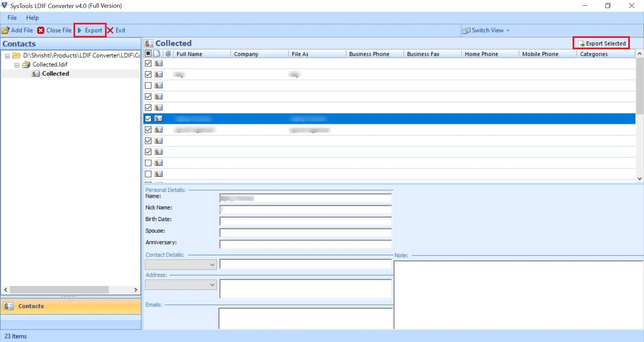Click the Collected contact-card tree icon
The width and height of the screenshot is (644, 342).
click(x=36, y=73)
